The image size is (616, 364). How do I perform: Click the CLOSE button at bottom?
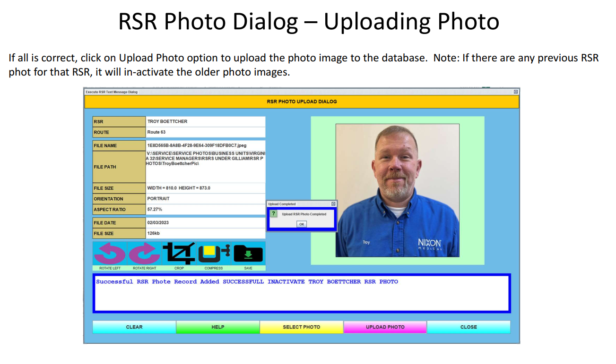point(469,327)
